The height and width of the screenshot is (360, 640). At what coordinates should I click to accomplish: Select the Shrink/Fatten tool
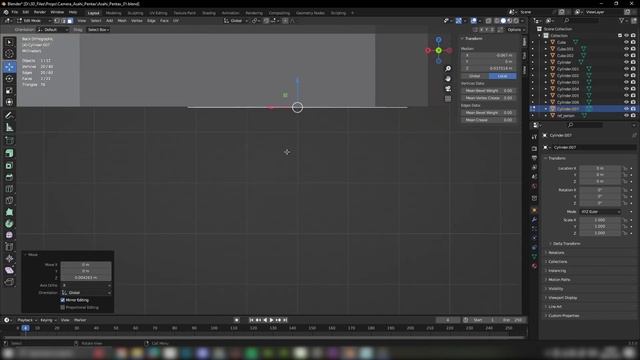click(x=9, y=258)
